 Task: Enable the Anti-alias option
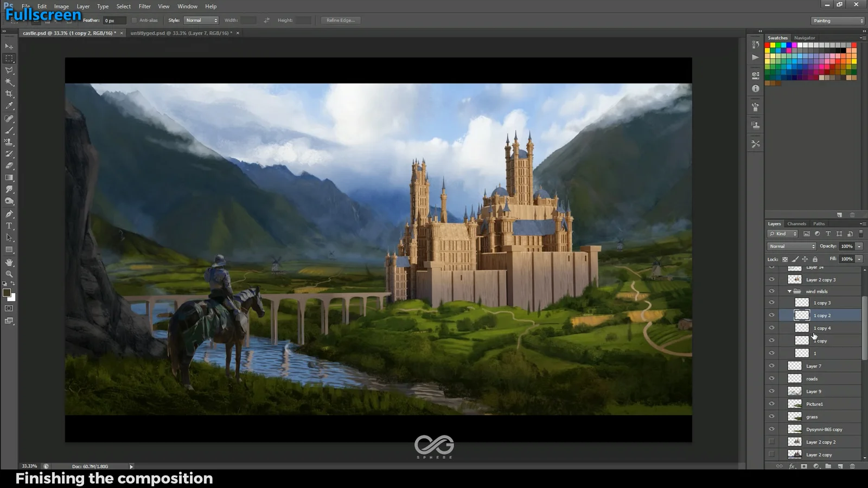133,20
